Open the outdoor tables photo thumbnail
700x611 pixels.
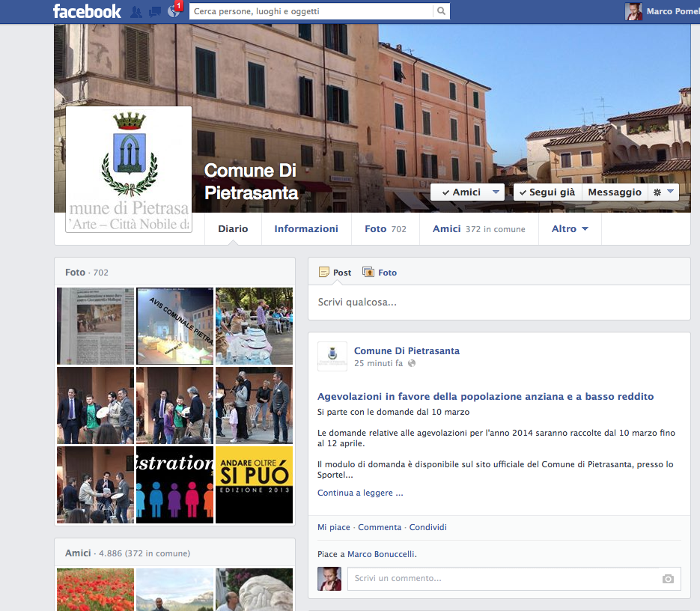(x=254, y=326)
